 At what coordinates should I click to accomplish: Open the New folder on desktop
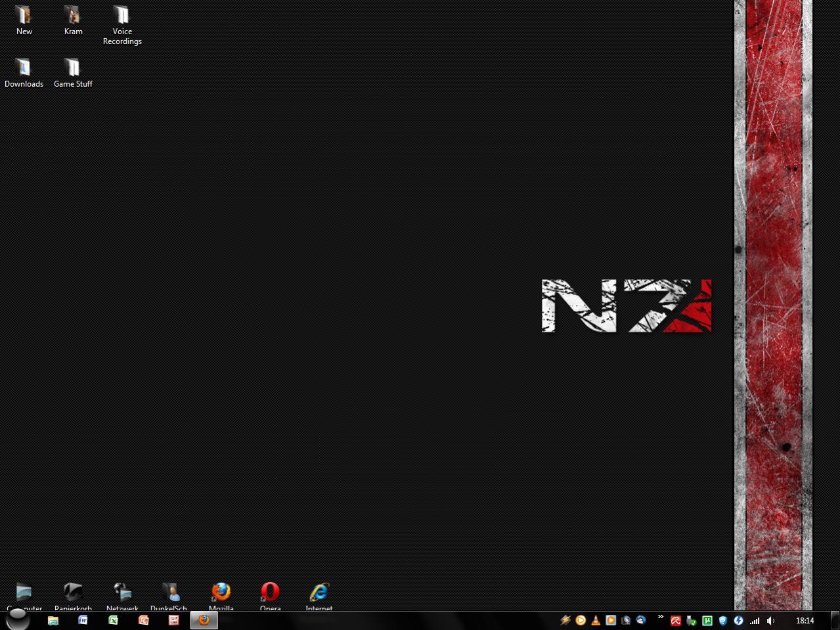[x=24, y=20]
